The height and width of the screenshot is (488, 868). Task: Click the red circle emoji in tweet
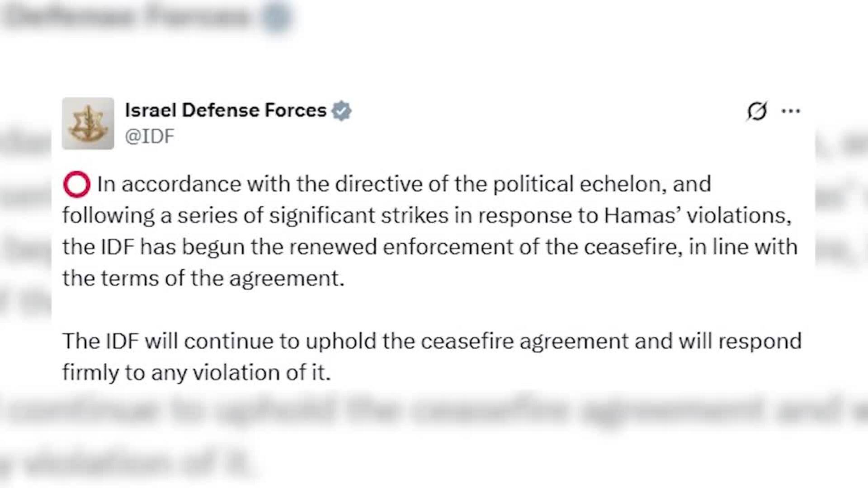[76, 184]
